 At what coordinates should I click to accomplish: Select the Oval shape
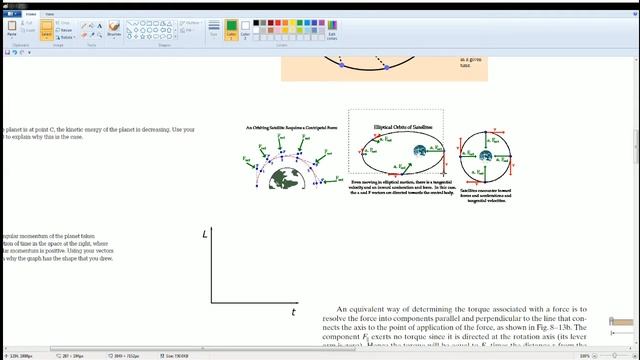coord(143,23)
